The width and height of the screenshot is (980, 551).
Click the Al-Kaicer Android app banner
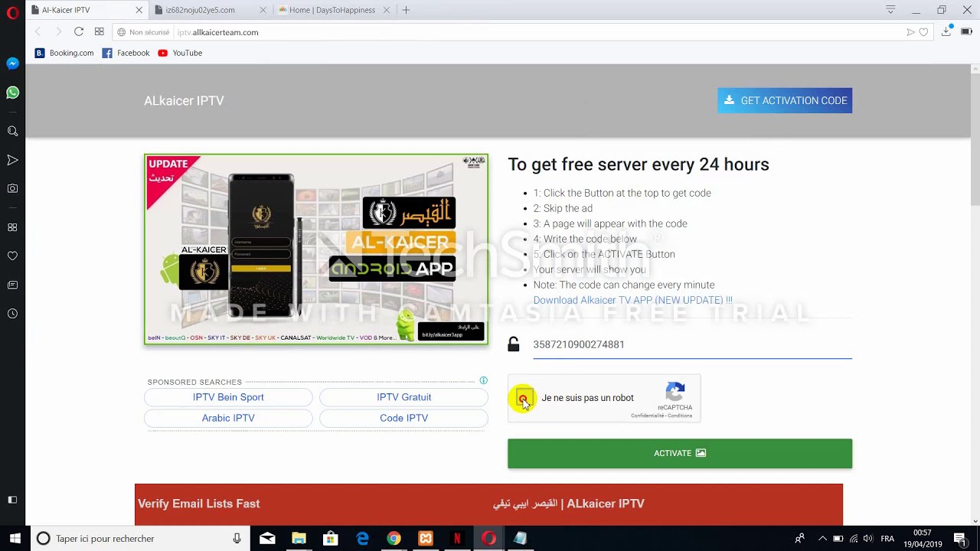tap(316, 249)
